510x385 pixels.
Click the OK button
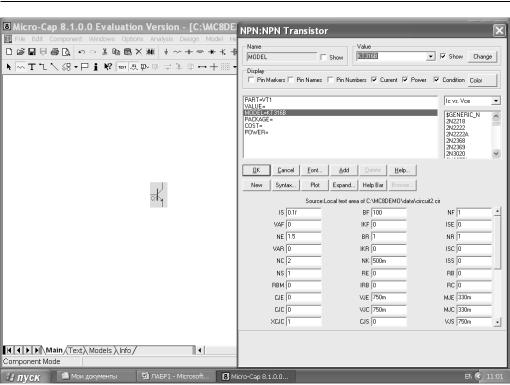256,170
